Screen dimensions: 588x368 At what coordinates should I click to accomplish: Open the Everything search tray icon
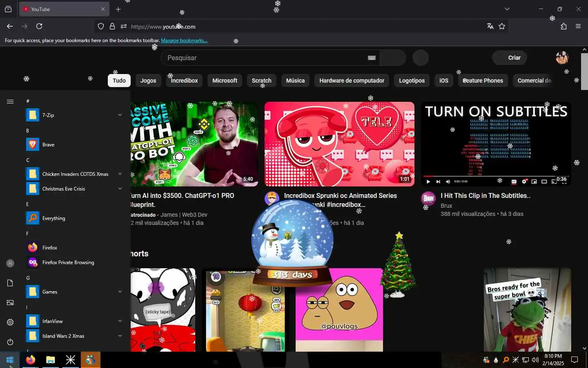(x=506, y=360)
